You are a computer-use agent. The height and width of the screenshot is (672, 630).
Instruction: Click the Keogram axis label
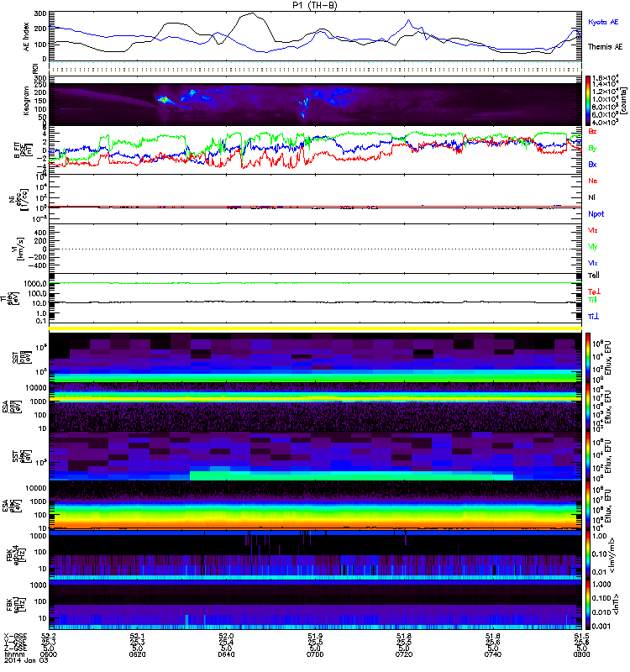(x=26, y=100)
